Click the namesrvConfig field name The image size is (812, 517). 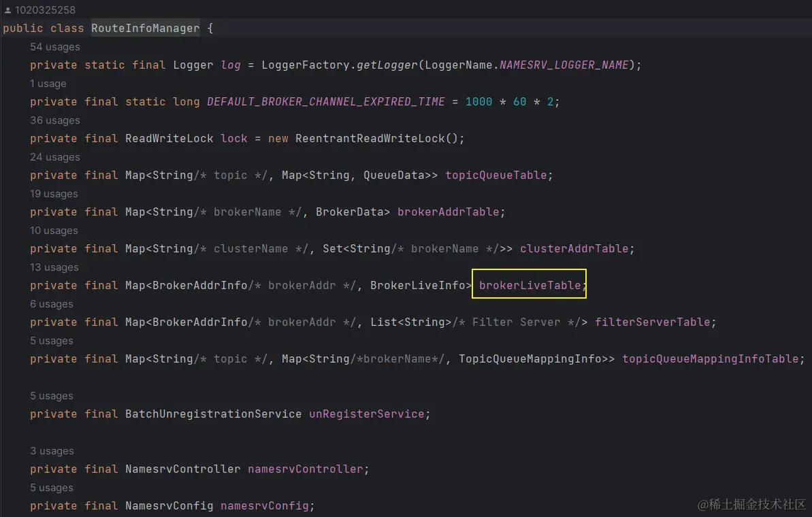point(265,506)
